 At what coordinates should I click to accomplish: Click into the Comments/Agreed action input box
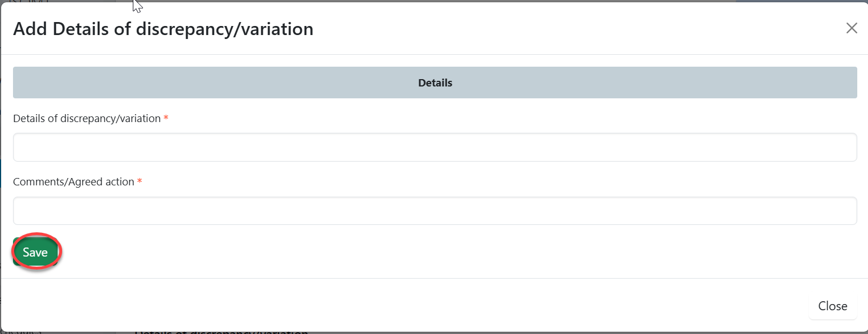pyautogui.click(x=435, y=211)
